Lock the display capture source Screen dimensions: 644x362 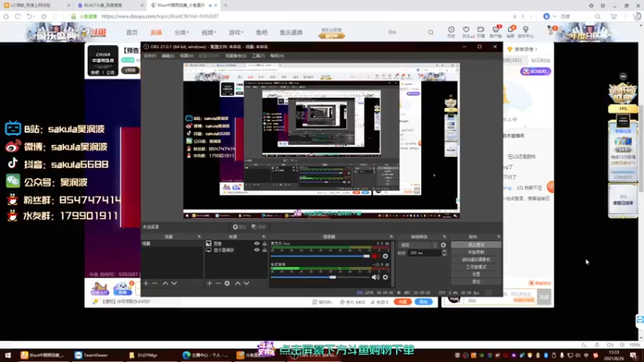point(265,249)
